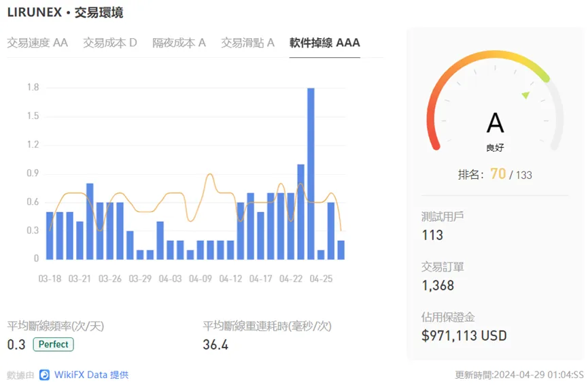
Task: Click the $971,113 USD margin value
Action: pyautogui.click(x=464, y=335)
